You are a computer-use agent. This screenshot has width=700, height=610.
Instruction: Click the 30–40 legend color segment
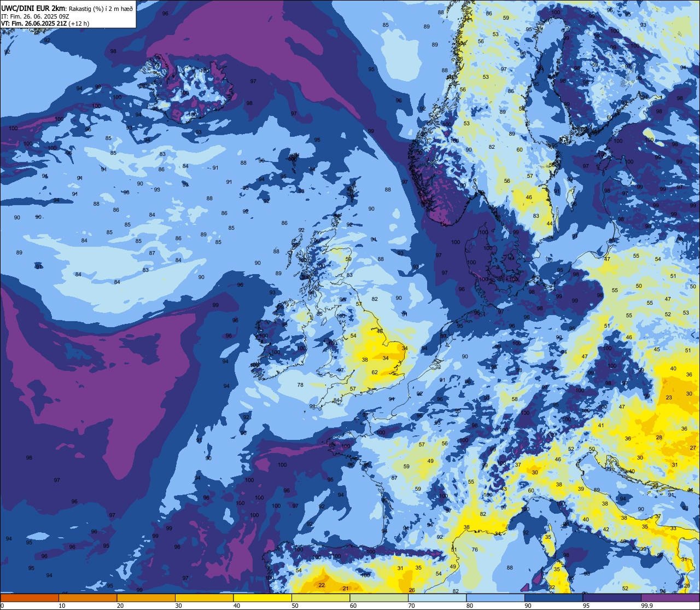[204, 598]
